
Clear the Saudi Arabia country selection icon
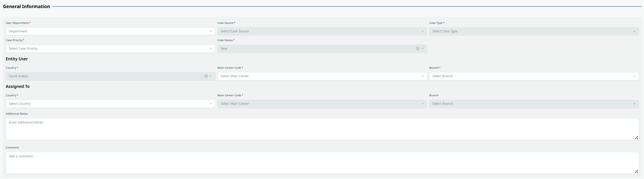coord(206,76)
